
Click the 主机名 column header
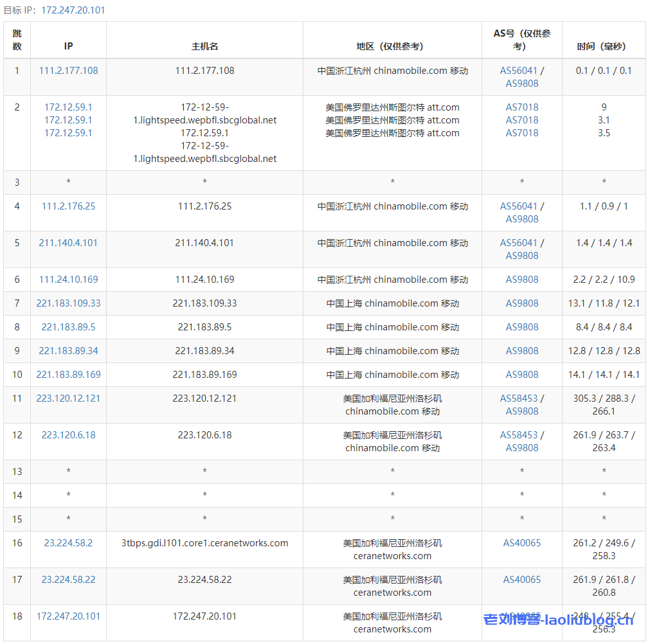204,46
